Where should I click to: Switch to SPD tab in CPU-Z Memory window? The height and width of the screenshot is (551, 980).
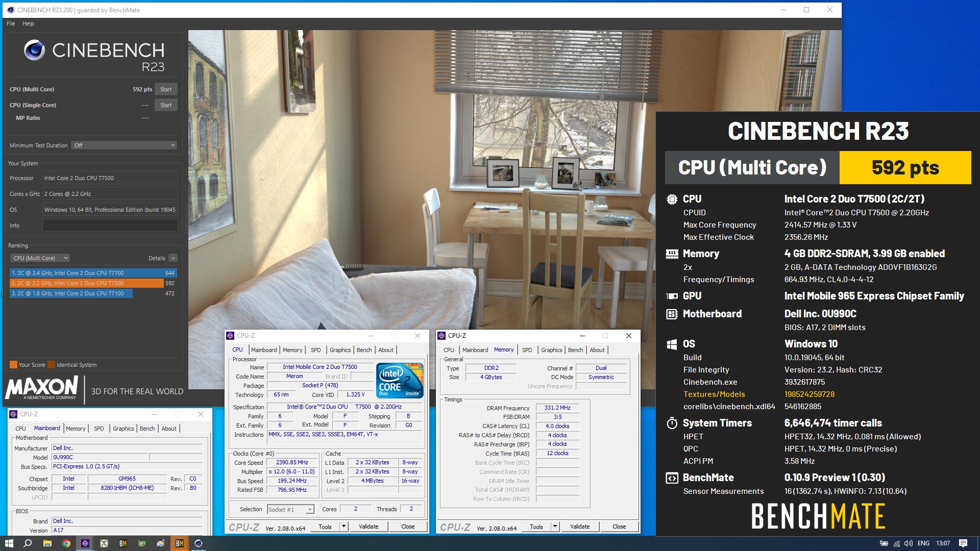(x=527, y=350)
